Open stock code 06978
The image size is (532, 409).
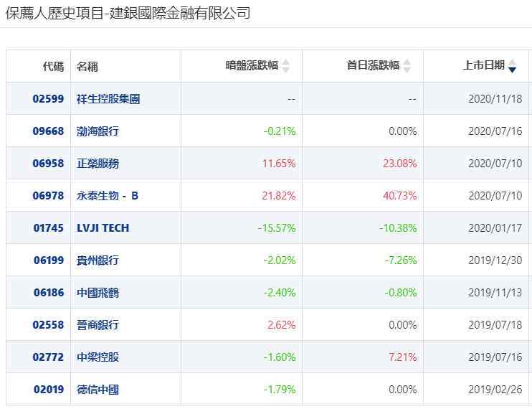click(x=48, y=195)
